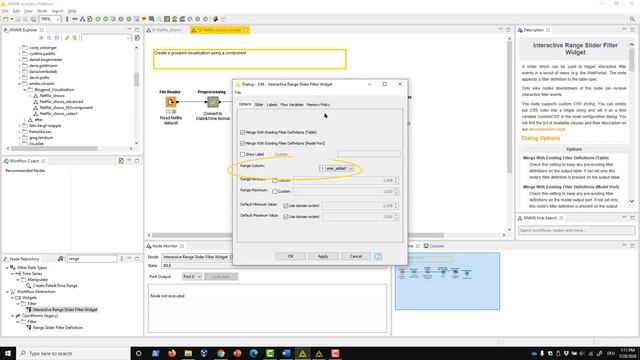The image size is (640, 360).
Task: Switch to the Labels tab
Action: pyautogui.click(x=272, y=105)
